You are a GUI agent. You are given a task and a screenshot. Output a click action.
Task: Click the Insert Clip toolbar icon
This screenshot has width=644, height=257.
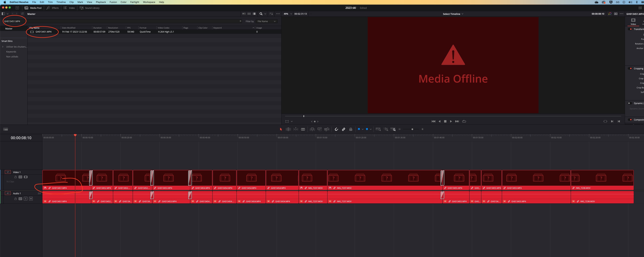312,129
